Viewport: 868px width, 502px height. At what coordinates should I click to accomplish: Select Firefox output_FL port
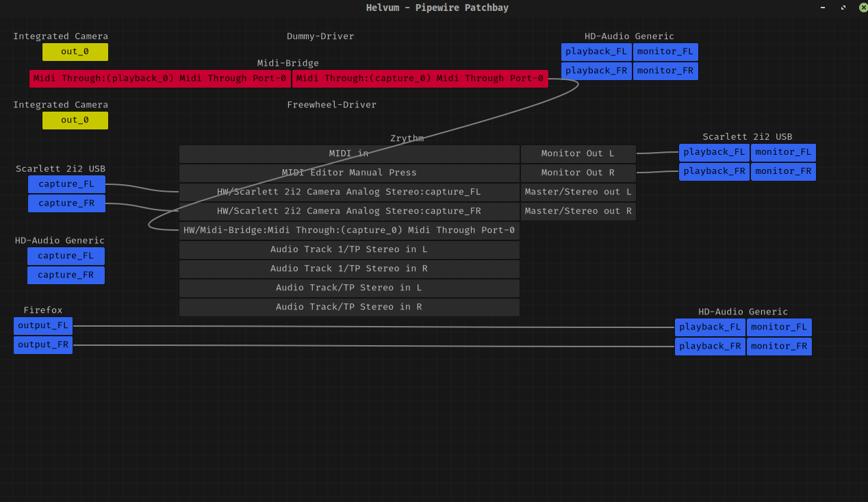(43, 326)
